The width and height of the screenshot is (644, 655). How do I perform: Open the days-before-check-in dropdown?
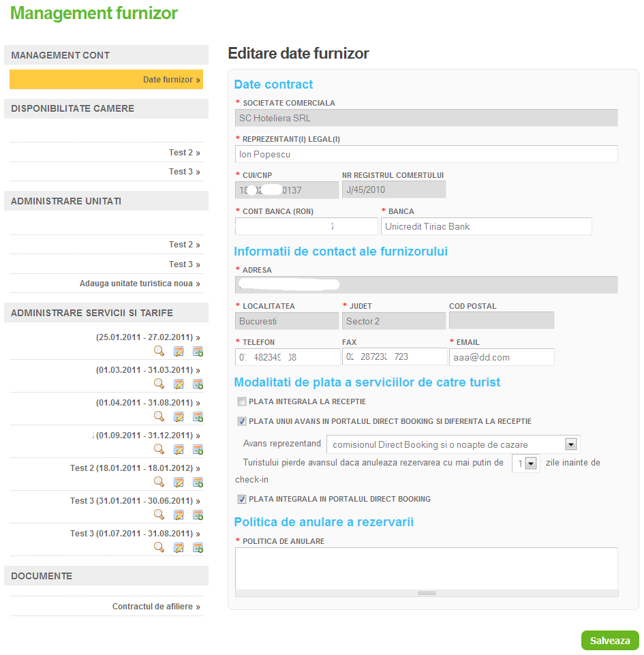point(531,463)
